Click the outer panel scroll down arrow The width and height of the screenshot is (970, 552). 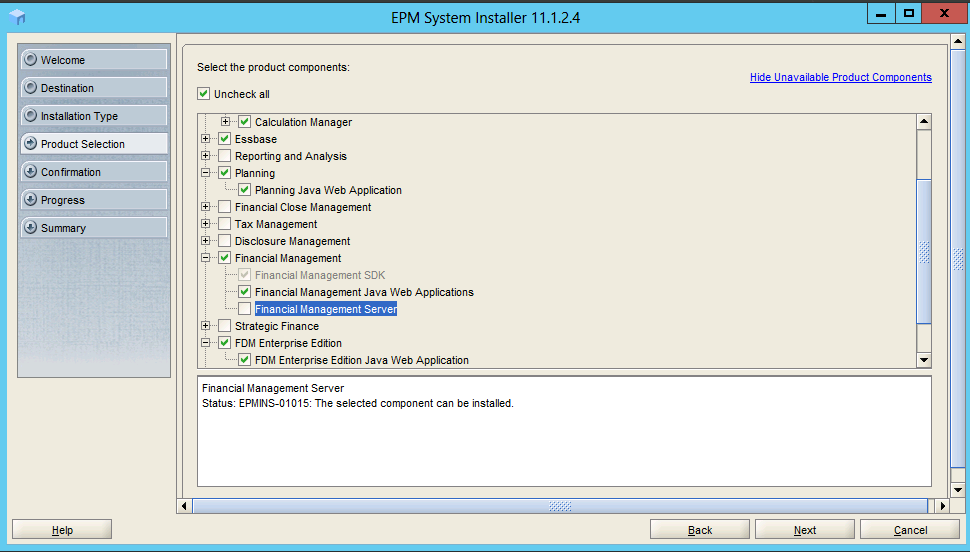(x=958, y=490)
